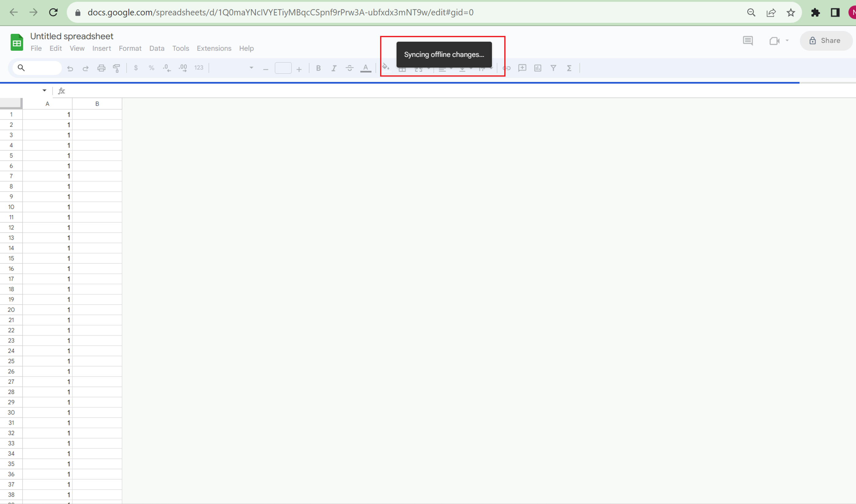Toggle strikethrough formatting
Image resolution: width=856 pixels, height=504 pixels.
[x=349, y=68]
